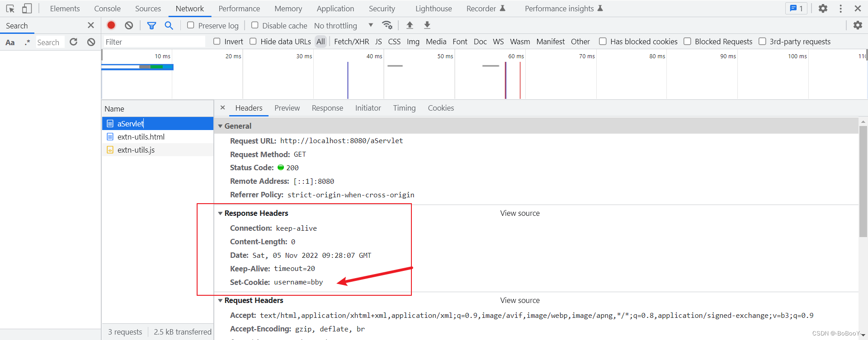Viewport: 868px width, 340px height.
Task: Toggle regular expression search button
Action: pos(27,42)
